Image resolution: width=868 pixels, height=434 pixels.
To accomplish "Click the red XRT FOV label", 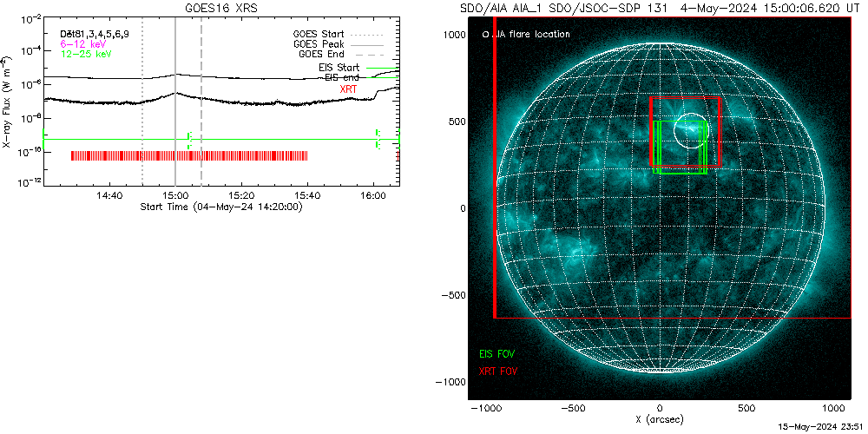I will (x=499, y=371).
